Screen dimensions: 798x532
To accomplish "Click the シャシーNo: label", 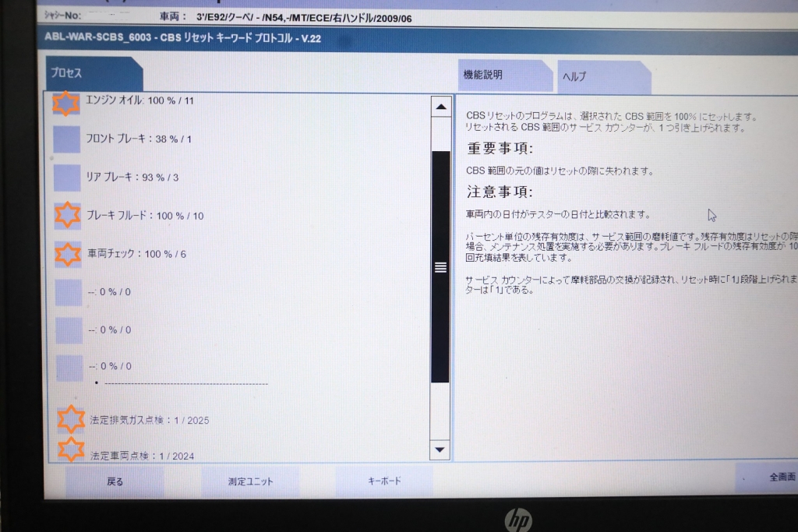I will coord(62,16).
